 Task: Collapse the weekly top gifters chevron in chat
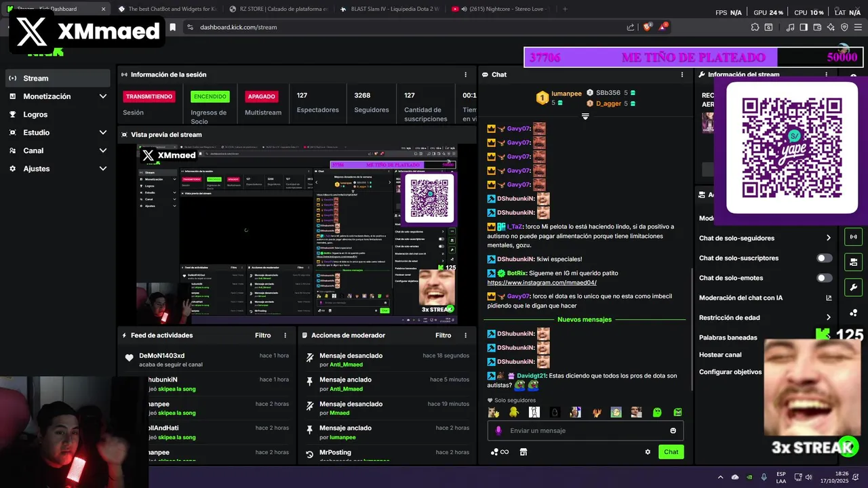585,117
